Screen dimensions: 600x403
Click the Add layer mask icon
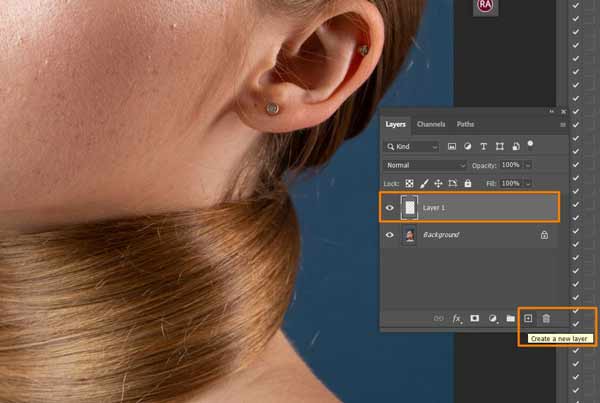coord(474,318)
